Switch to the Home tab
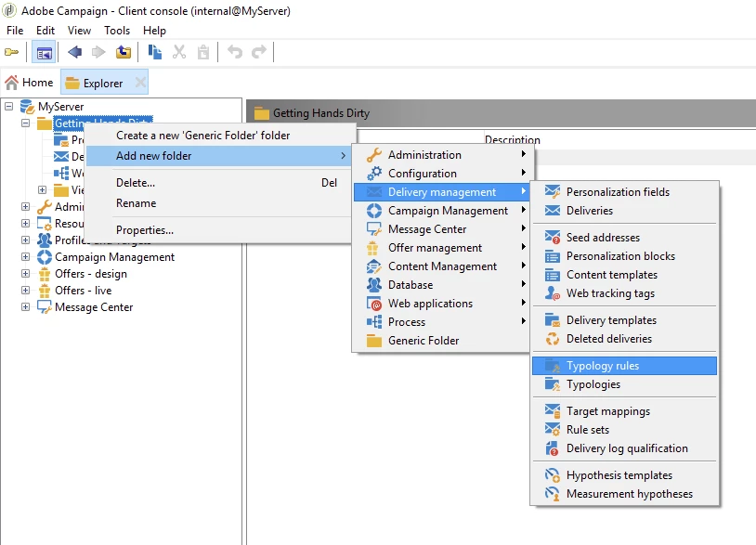Screen dimensions: 756x545 30,83
